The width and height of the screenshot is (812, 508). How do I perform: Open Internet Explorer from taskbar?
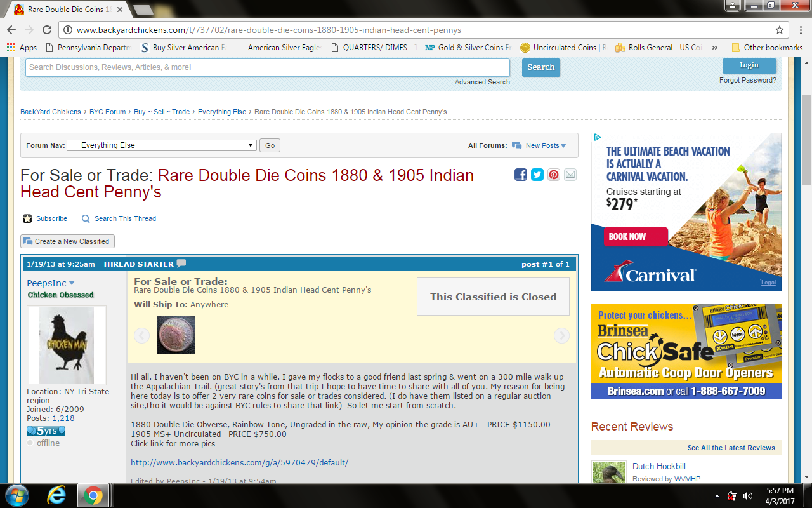(x=56, y=495)
